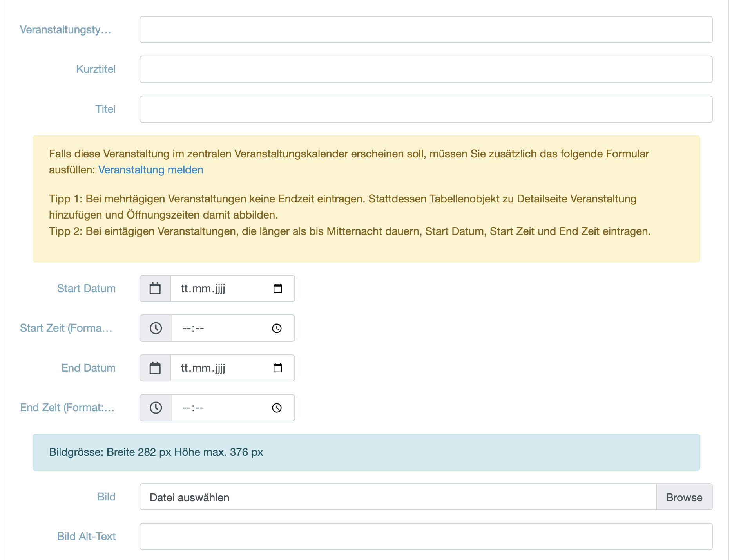The height and width of the screenshot is (560, 732).
Task: Click the Browse button for Bild
Action: (x=684, y=497)
